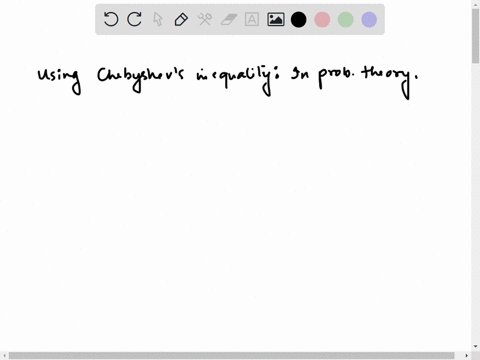Select the eraser tool
This screenshot has width=480, height=360.
pyautogui.click(x=229, y=19)
